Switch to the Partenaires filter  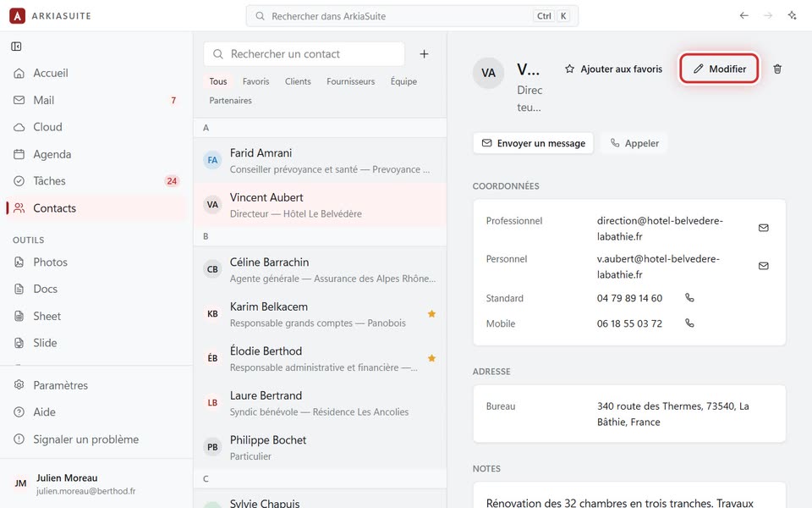230,101
